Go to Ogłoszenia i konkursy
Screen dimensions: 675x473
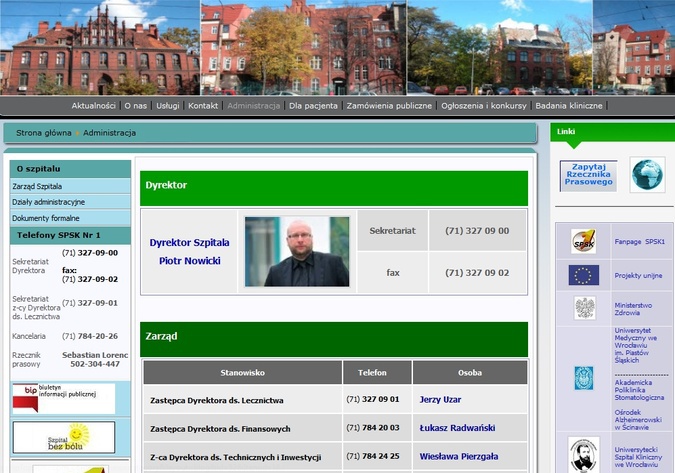(484, 106)
